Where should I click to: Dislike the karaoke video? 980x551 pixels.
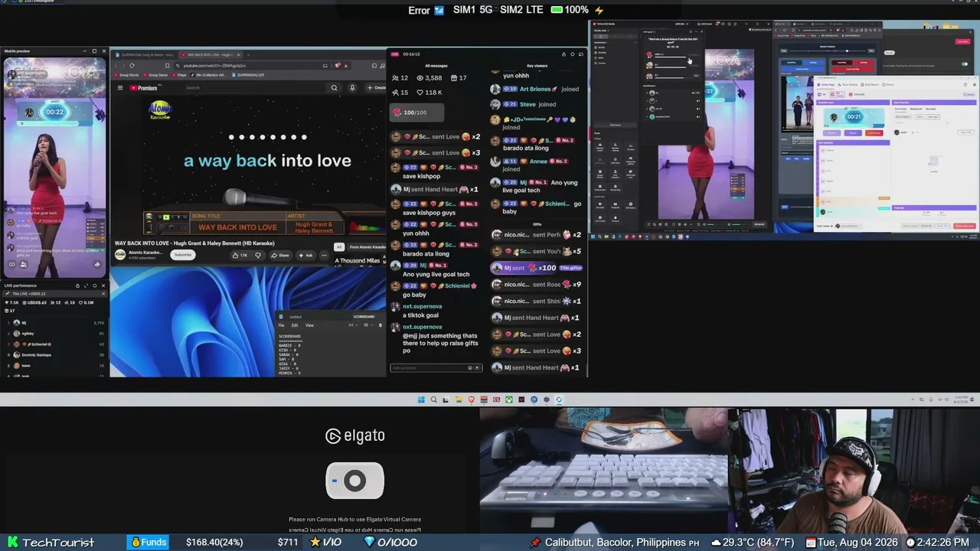click(x=257, y=255)
